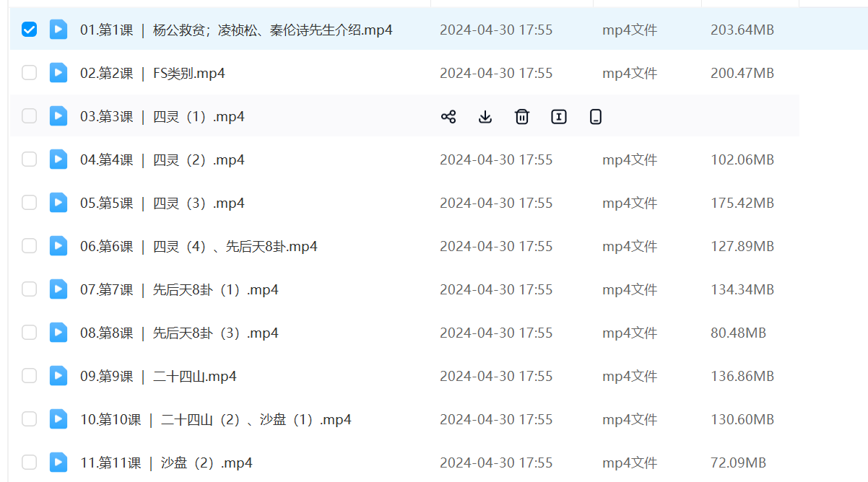Open 04.第4课 四灵（2）.mp4 file name
This screenshot has width=868, height=482.
coord(162,159)
